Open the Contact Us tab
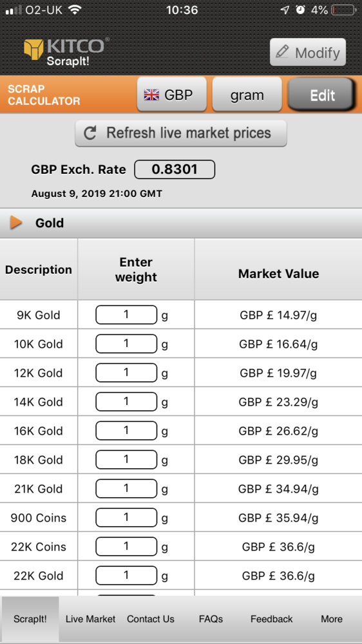This screenshot has height=644, width=362. tap(150, 618)
